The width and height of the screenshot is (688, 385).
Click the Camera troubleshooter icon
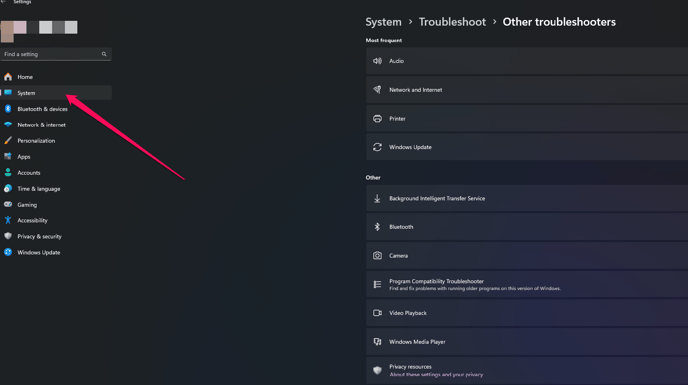click(x=377, y=255)
